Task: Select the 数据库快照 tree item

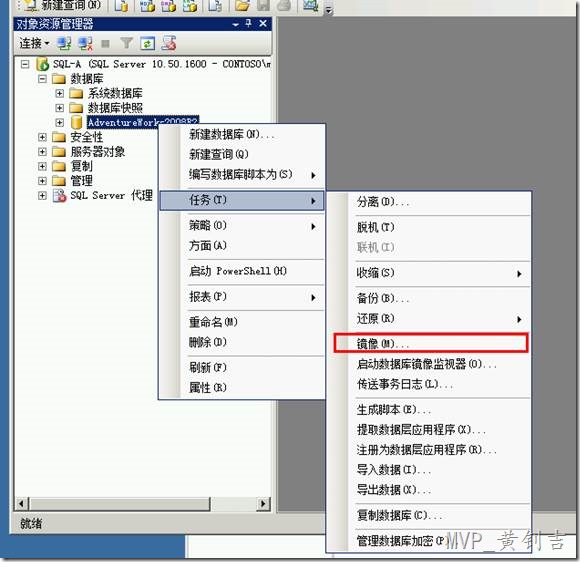Action: (x=115, y=108)
